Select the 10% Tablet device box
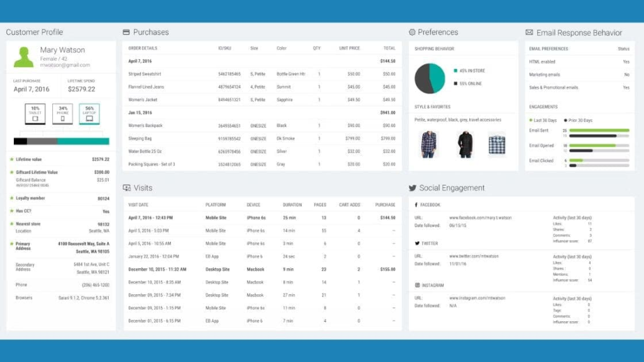 tap(35, 114)
